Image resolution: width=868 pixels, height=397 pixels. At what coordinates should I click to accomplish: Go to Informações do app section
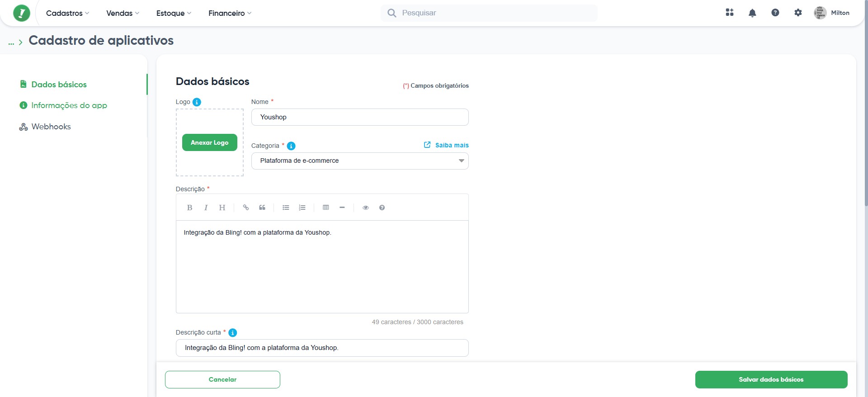pyautogui.click(x=69, y=105)
